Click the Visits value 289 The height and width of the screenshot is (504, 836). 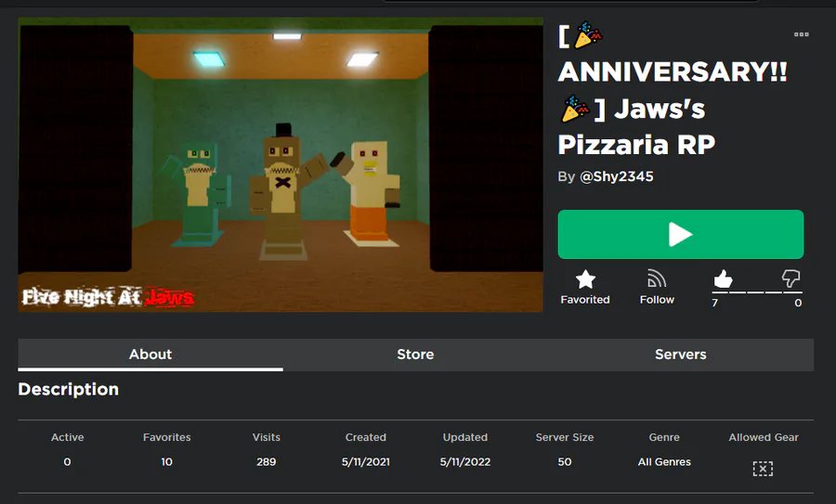pos(266,462)
